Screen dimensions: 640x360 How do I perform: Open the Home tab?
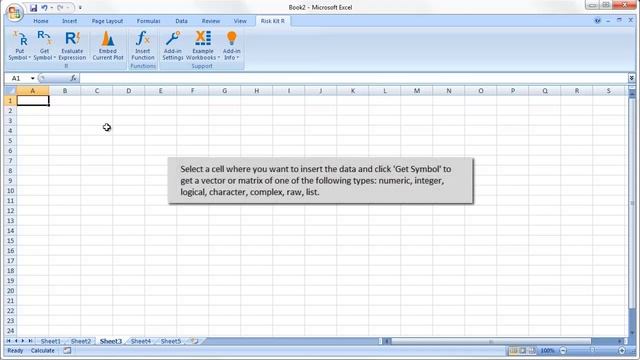click(41, 21)
